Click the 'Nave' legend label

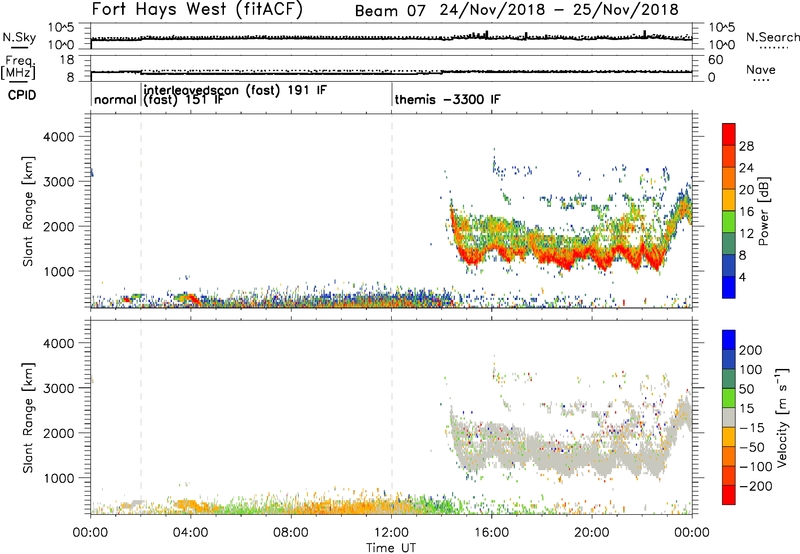click(760, 69)
